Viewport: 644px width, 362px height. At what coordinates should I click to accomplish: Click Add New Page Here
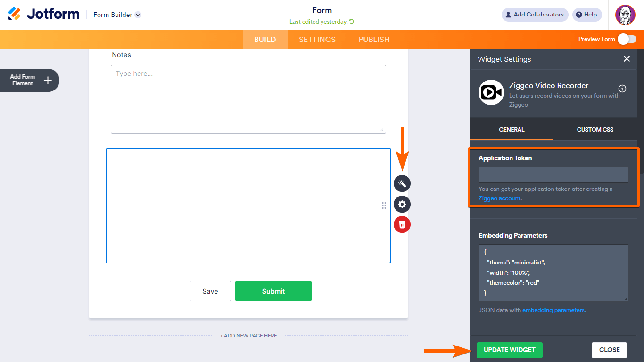(248, 336)
